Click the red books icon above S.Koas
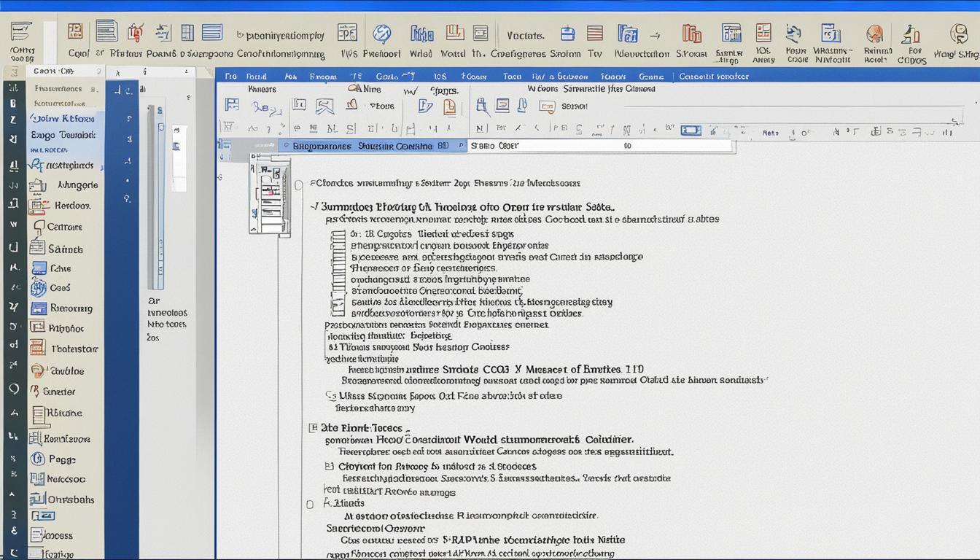The width and height of the screenshot is (980, 560). [x=691, y=34]
